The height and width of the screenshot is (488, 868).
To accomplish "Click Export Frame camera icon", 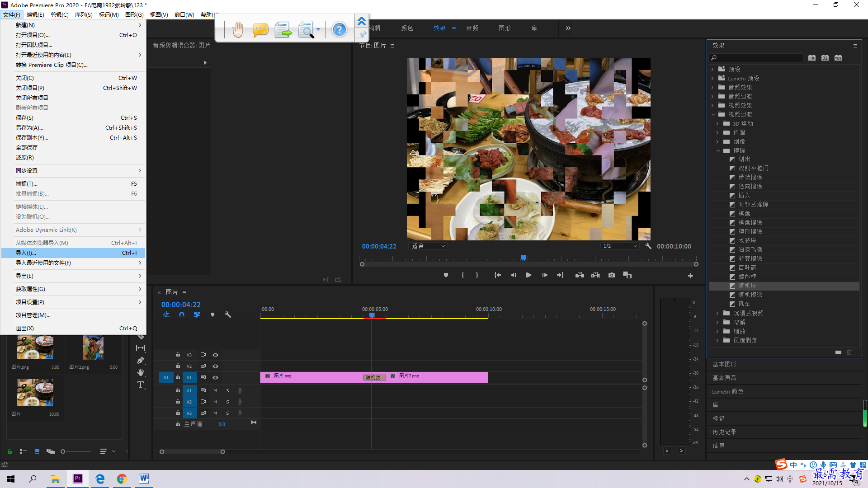I will click(x=612, y=275).
